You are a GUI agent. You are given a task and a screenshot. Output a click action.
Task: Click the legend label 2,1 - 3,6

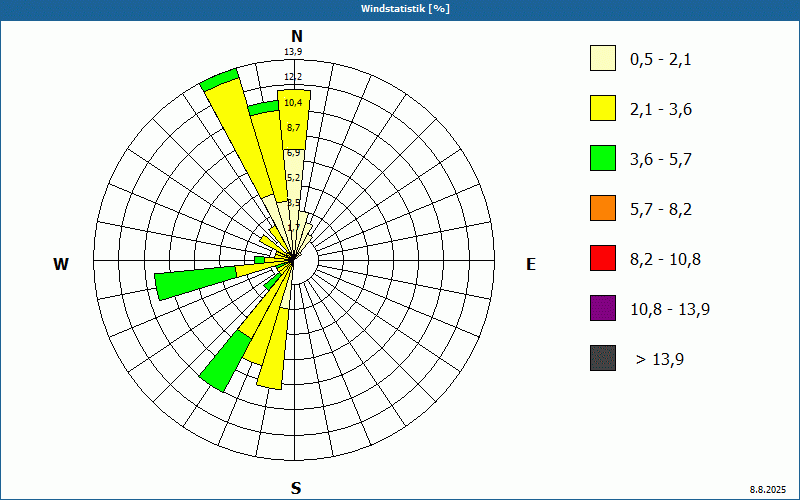click(x=661, y=110)
